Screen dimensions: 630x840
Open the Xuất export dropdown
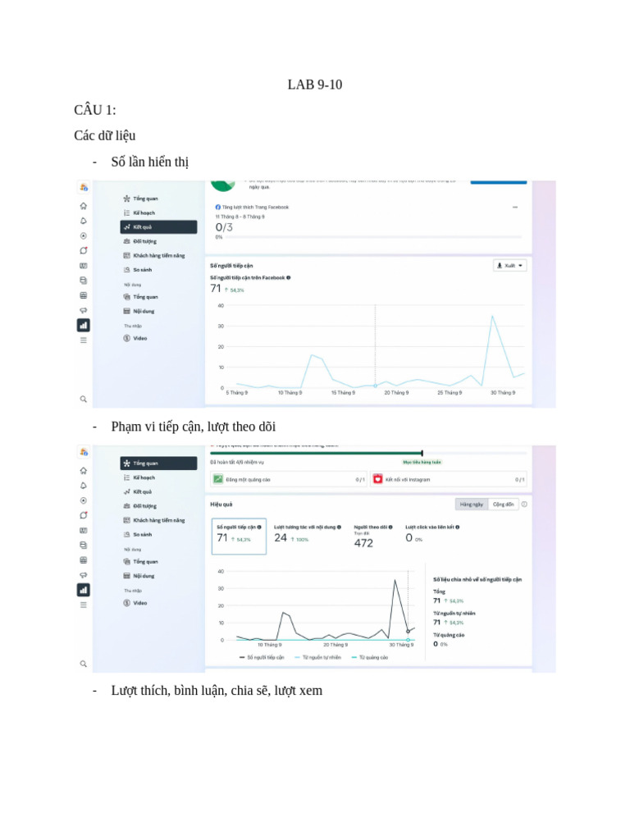pyautogui.click(x=509, y=266)
